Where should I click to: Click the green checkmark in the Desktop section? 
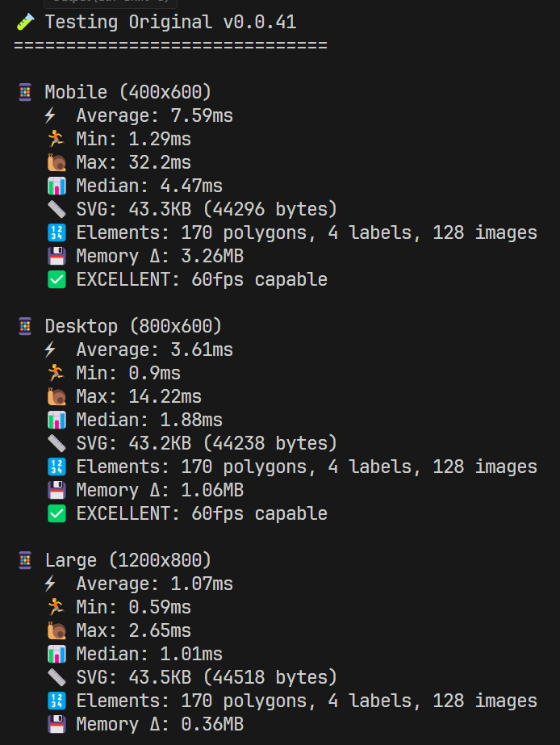[x=56, y=514]
